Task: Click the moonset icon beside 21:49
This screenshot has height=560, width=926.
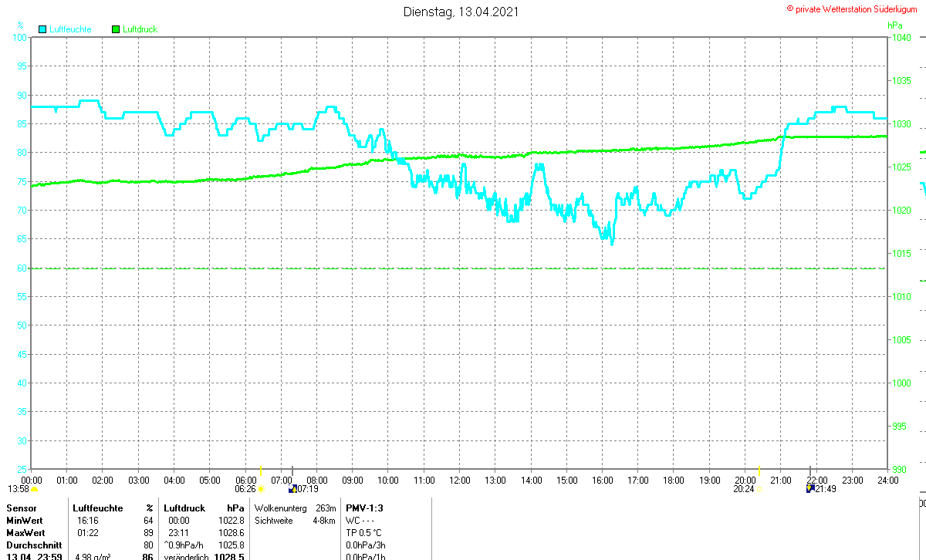Action: coord(809,488)
